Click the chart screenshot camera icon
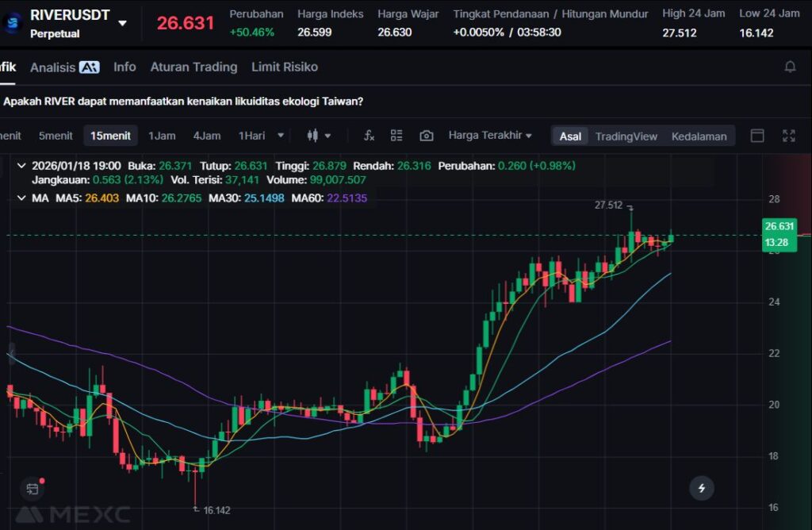Screen dimensions: 812x530 point(427,136)
